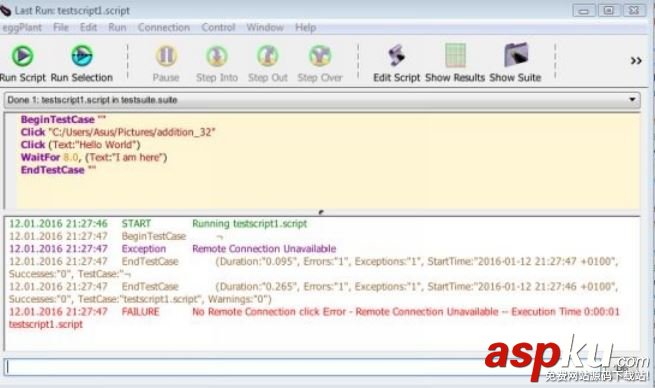Open the eggPlant menu

(22, 28)
